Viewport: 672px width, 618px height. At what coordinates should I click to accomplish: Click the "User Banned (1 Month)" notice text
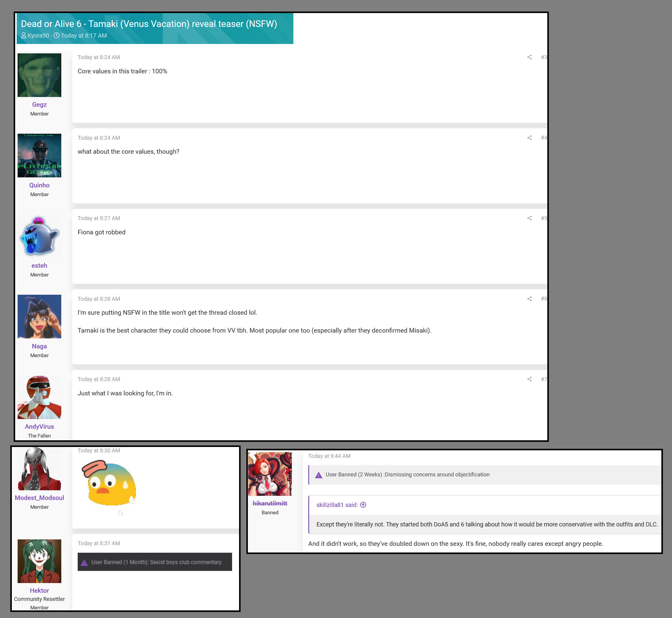pos(157,563)
